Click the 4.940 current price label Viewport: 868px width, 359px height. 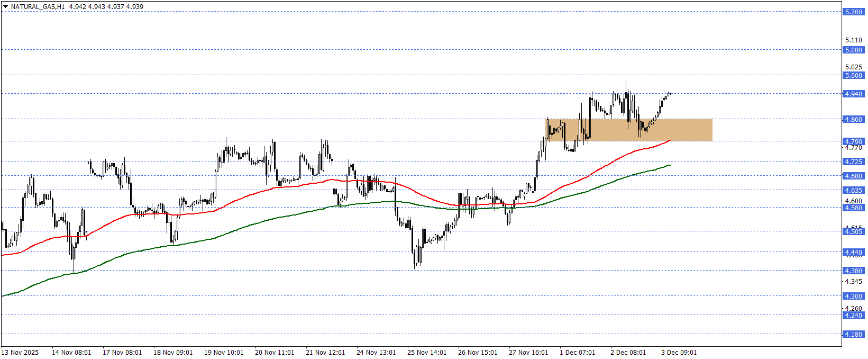click(x=853, y=94)
